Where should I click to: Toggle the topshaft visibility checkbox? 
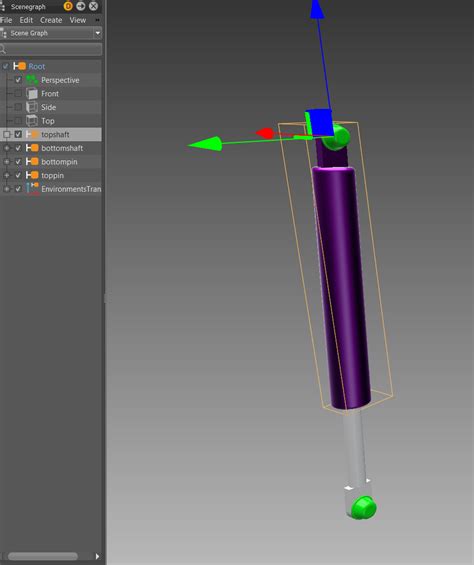(x=18, y=134)
